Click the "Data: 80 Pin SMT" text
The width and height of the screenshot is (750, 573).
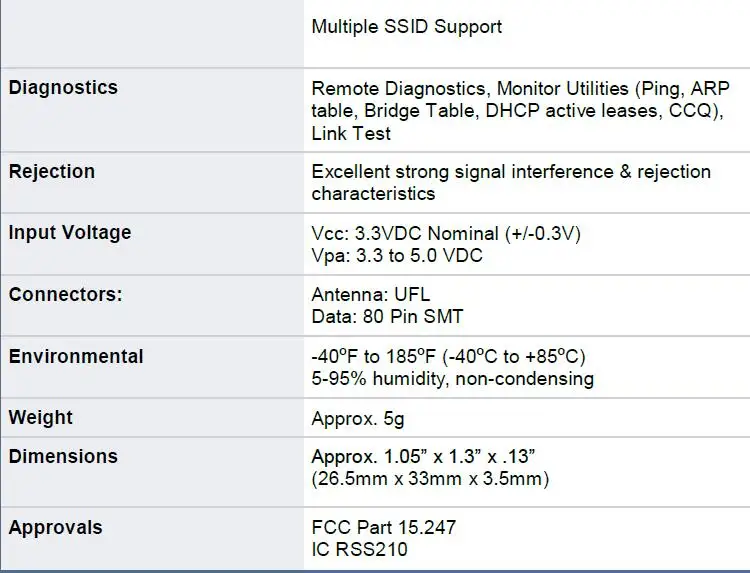coord(387,318)
